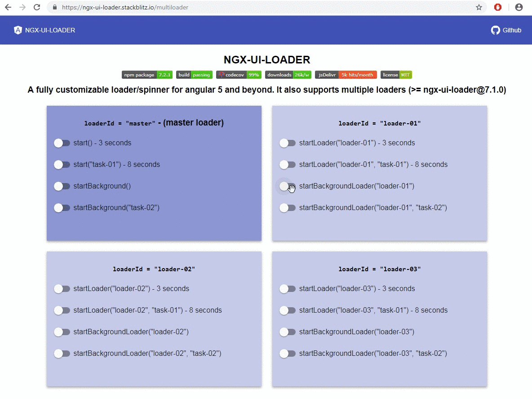This screenshot has height=399, width=532.
Task: Toggle startBackgroundLoader("loader-01") switch
Action: (288, 186)
